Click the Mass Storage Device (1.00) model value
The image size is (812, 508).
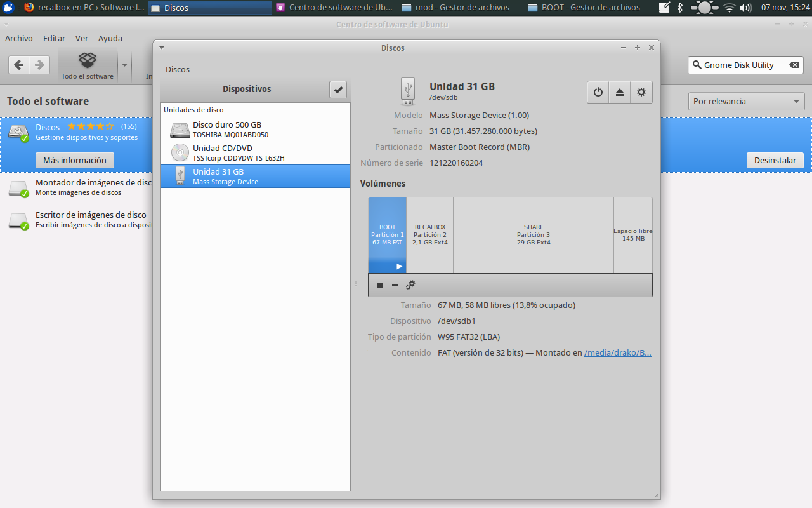479,116
